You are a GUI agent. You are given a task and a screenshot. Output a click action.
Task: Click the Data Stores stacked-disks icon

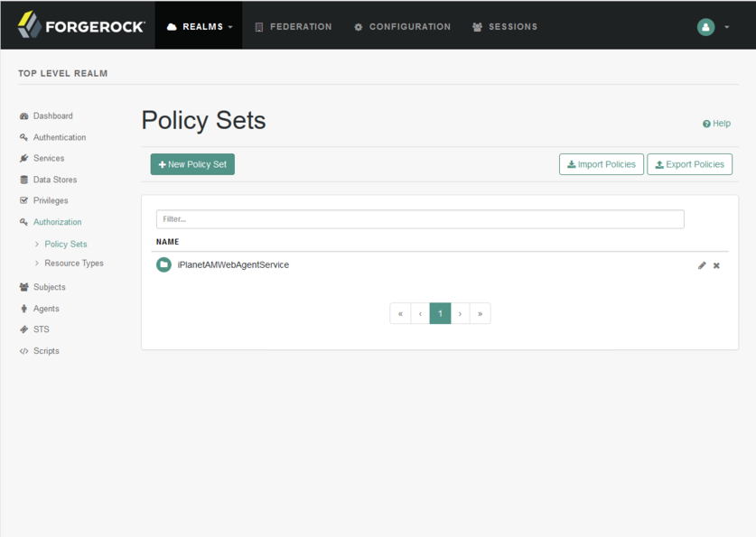click(24, 180)
